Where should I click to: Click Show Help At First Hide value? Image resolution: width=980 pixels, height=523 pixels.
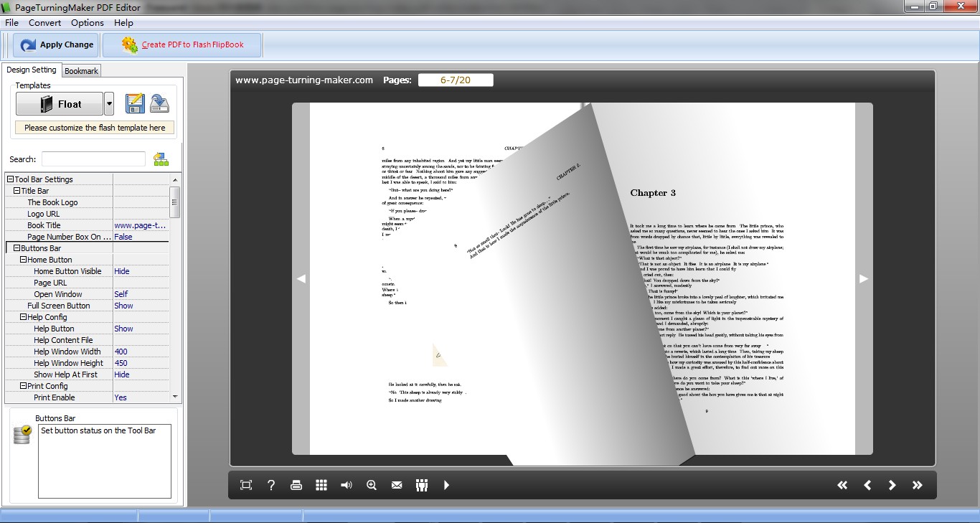[141, 374]
